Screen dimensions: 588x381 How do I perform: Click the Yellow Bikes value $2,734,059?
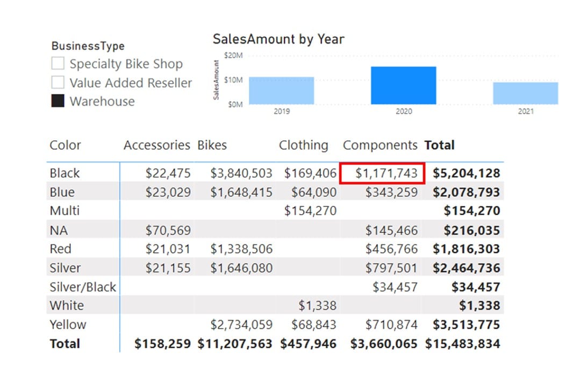point(241,324)
